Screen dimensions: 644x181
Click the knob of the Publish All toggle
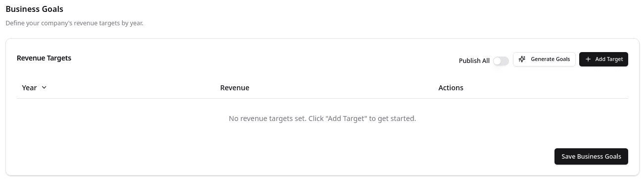[498, 61]
